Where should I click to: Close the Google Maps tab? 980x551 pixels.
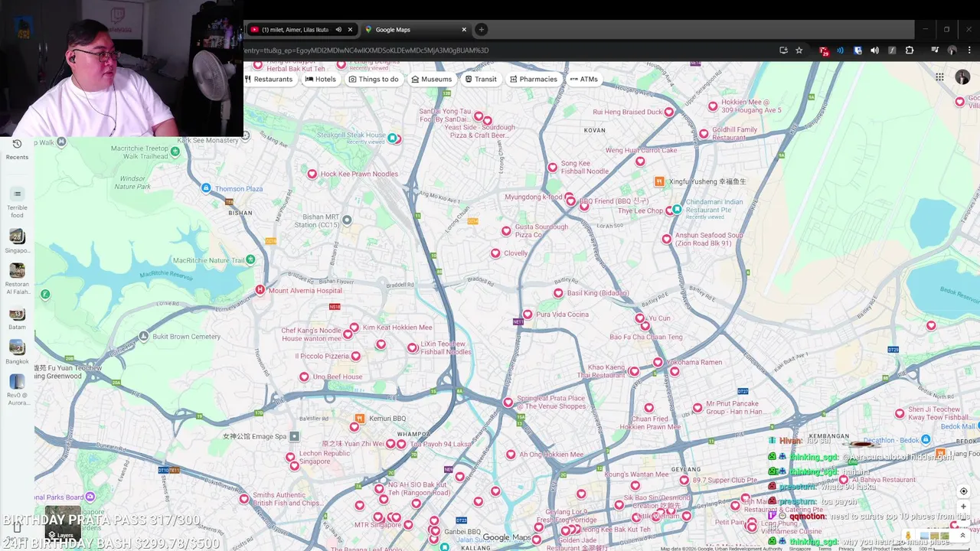[x=464, y=30]
